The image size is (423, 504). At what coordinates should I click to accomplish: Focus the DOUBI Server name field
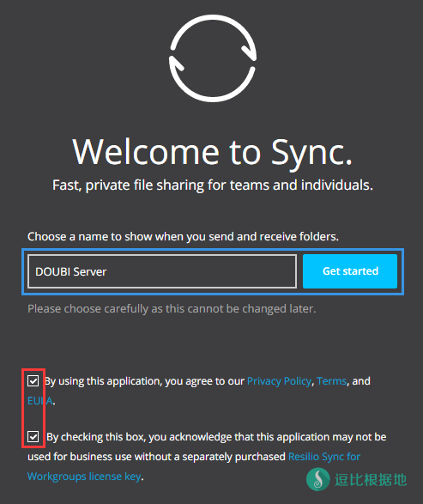(x=162, y=271)
